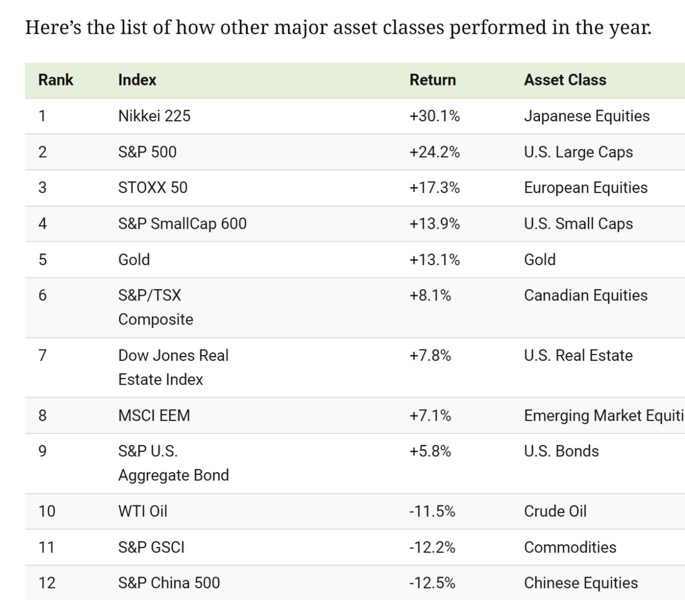Click S&P U.S. Aggregate Bond entry
This screenshot has height=616, width=685.
173,463
